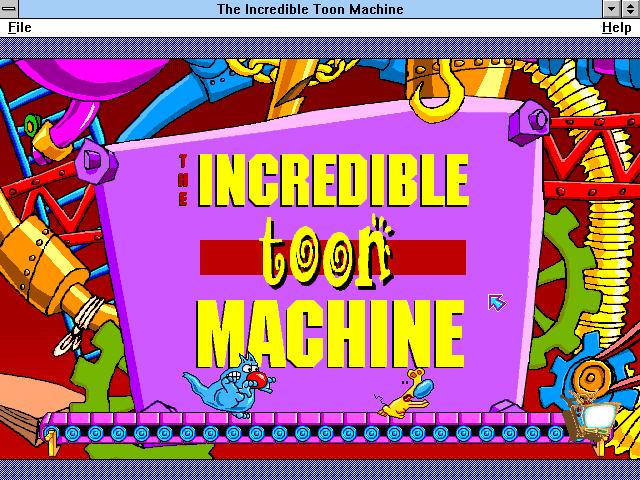640x480 pixels.
Task: Click the green nut on the blue ladder
Action: [33, 124]
